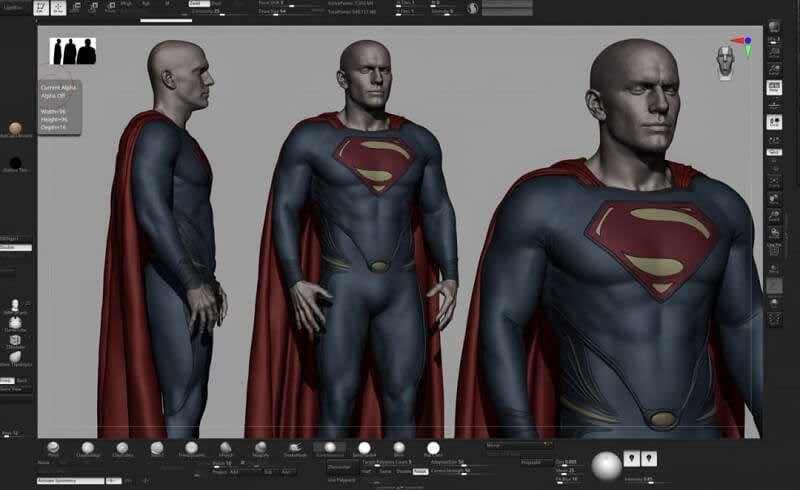Toggle the Solo mode button
Screen dimensions: 800x490
point(774,303)
